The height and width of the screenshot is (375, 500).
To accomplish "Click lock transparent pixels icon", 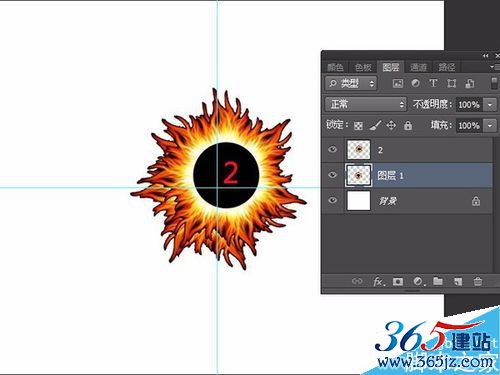I will pyautogui.click(x=358, y=126).
